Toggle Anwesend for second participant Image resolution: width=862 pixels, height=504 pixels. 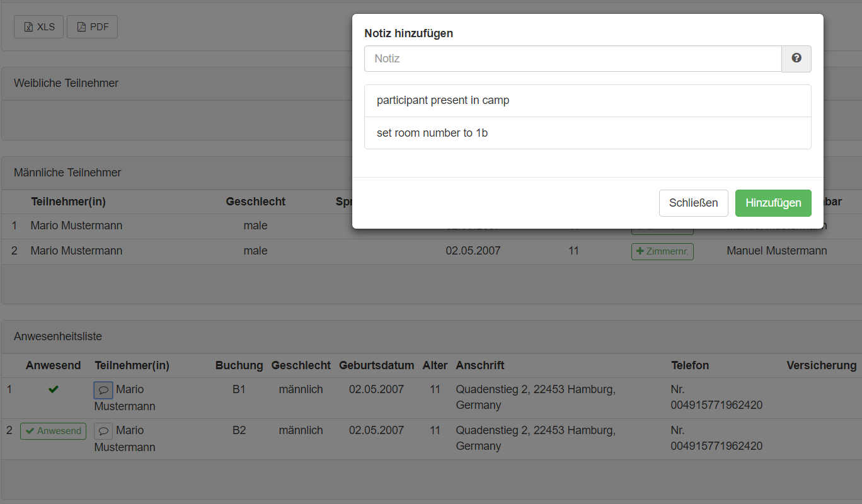click(54, 431)
